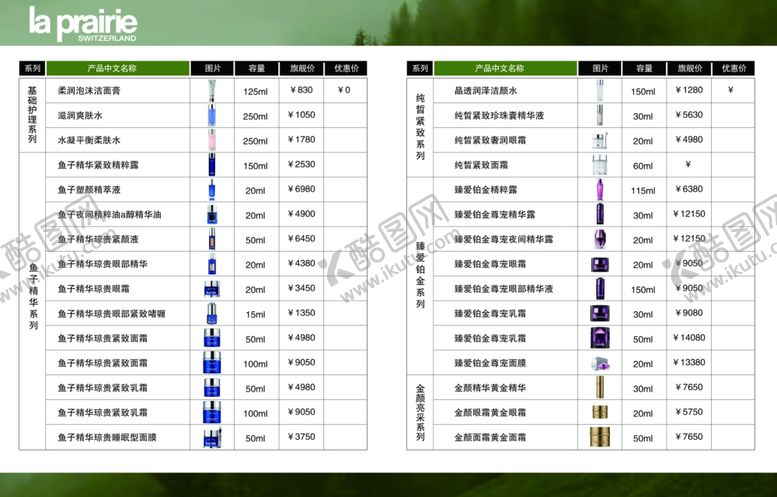Click the 金颜亮采系列 category cell
The image size is (777, 497).
coord(420,412)
